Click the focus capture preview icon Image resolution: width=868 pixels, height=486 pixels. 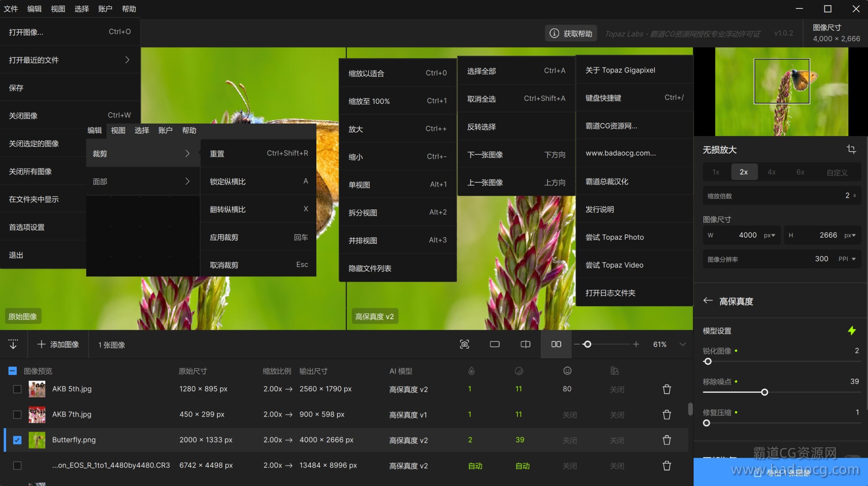click(x=464, y=344)
